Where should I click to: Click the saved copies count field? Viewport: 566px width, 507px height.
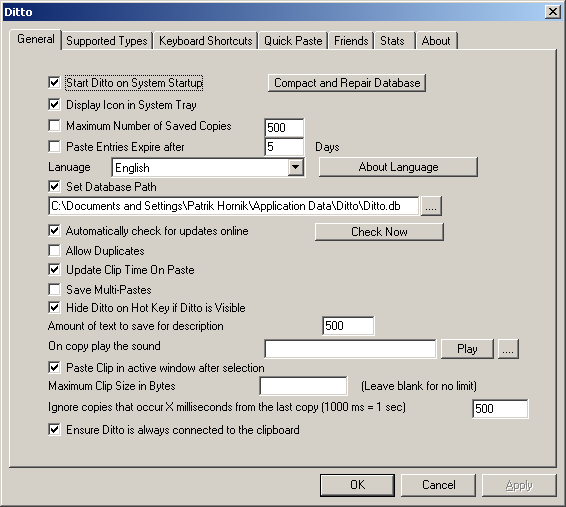tap(284, 128)
